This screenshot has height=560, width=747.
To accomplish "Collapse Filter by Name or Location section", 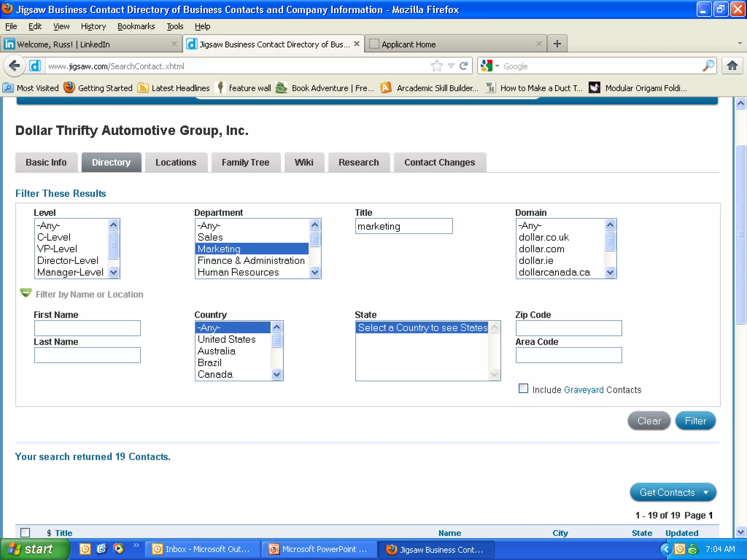I will pos(26,293).
